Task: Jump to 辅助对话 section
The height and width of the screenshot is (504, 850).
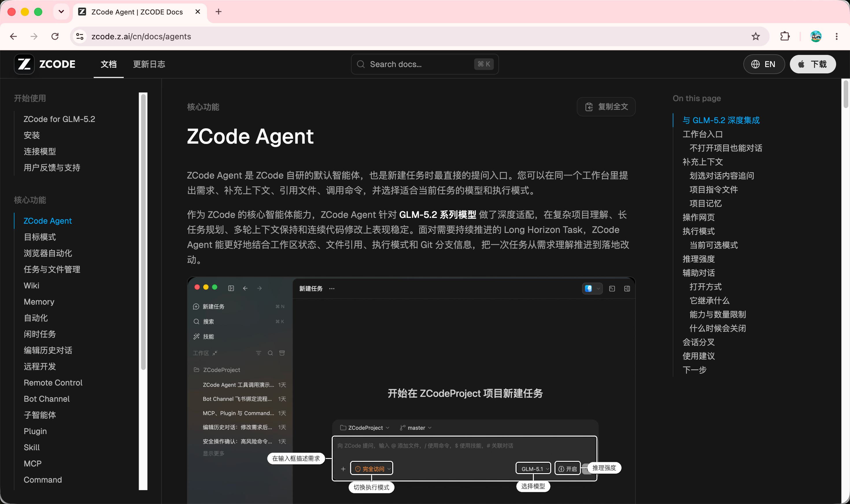Action: 699,273
